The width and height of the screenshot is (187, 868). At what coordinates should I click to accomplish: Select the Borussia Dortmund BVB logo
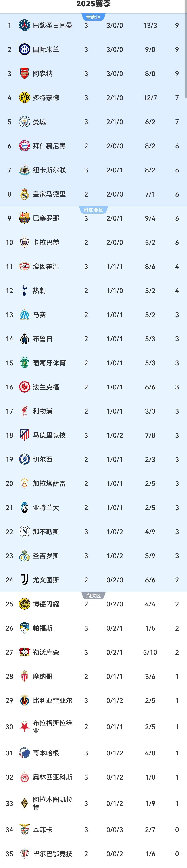(24, 98)
